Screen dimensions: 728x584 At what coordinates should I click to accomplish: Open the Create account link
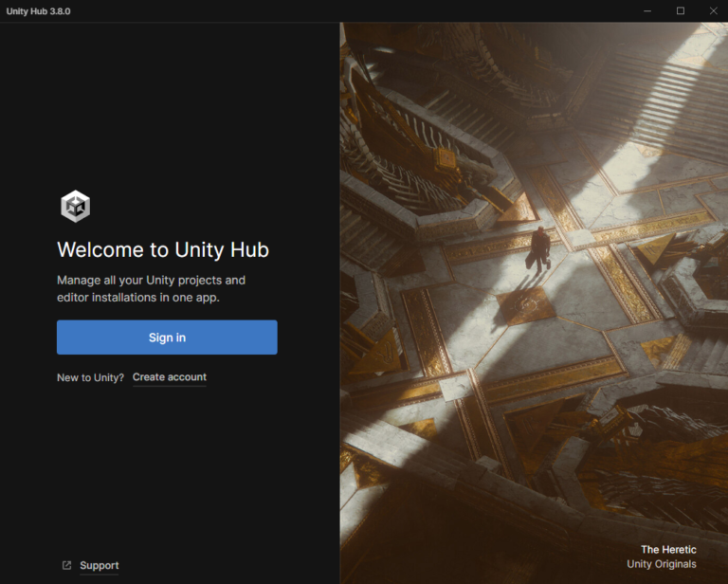point(169,377)
